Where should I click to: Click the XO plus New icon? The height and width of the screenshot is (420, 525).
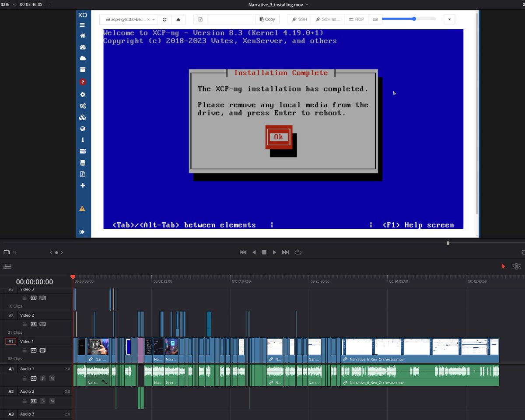(x=83, y=185)
